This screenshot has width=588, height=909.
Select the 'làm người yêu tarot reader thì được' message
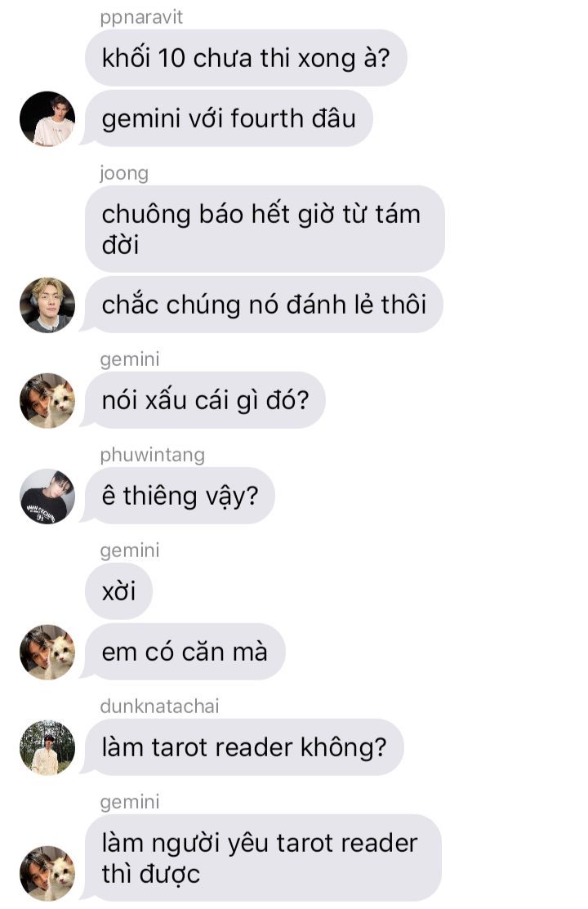263,858
